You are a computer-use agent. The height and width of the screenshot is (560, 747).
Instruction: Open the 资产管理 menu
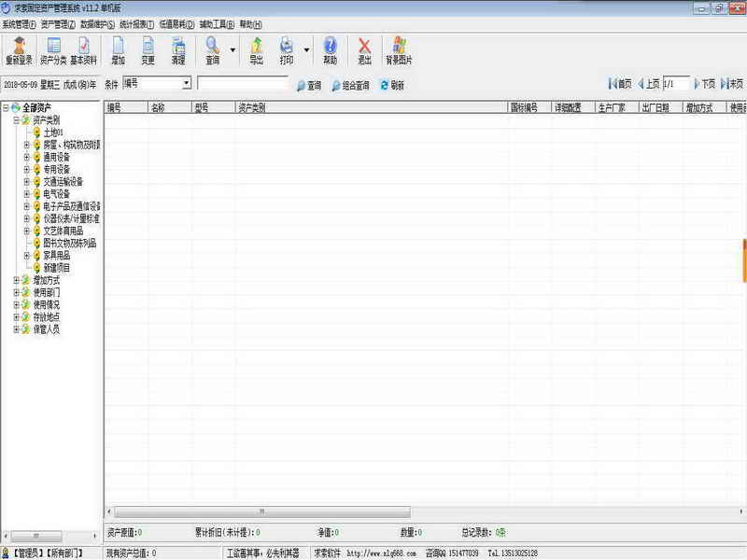(58, 24)
